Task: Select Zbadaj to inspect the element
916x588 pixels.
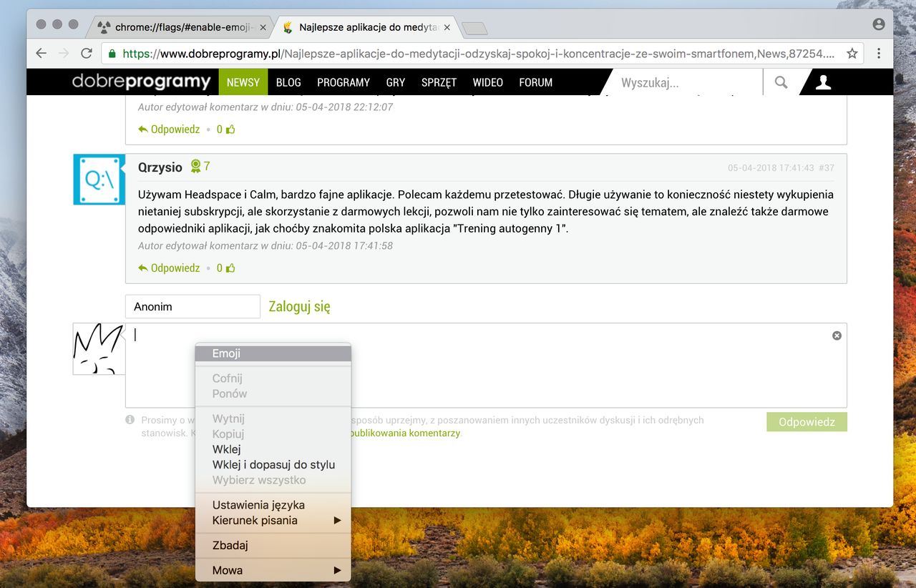Action: click(273, 545)
